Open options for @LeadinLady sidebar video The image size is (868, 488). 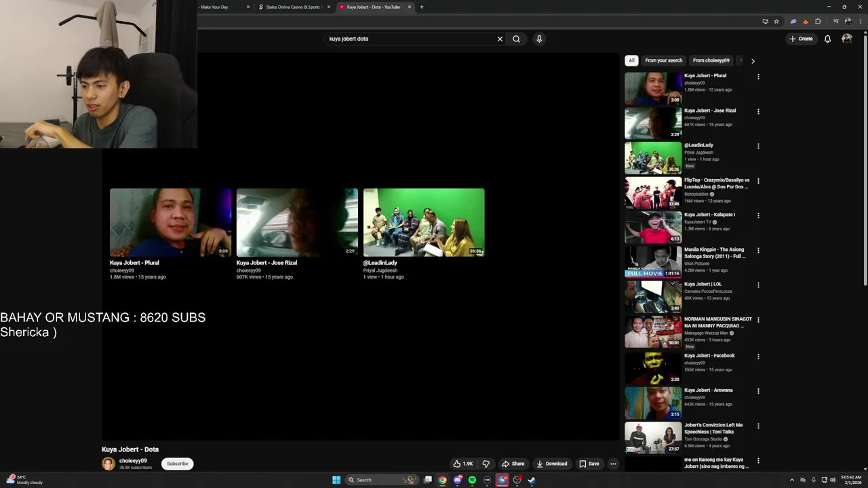pyautogui.click(x=758, y=146)
